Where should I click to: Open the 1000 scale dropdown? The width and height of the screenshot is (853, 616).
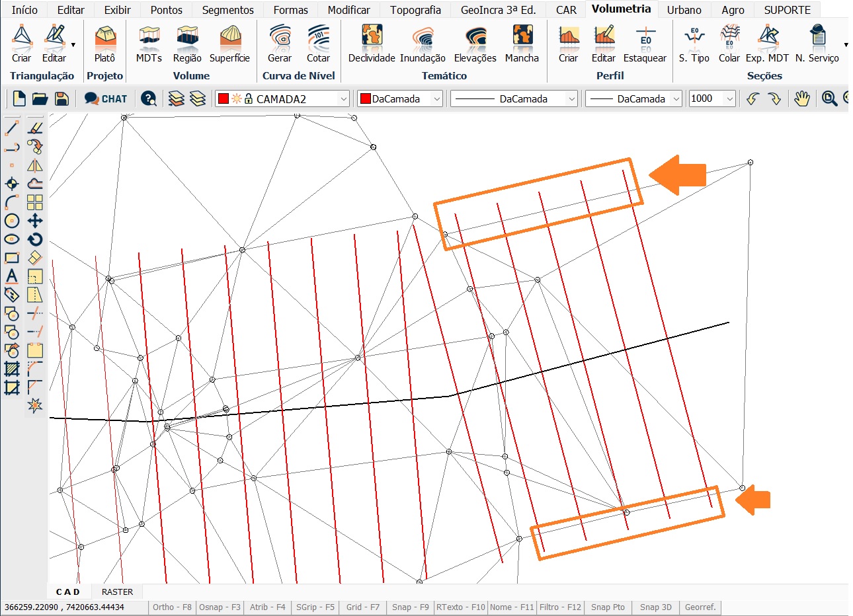click(729, 98)
